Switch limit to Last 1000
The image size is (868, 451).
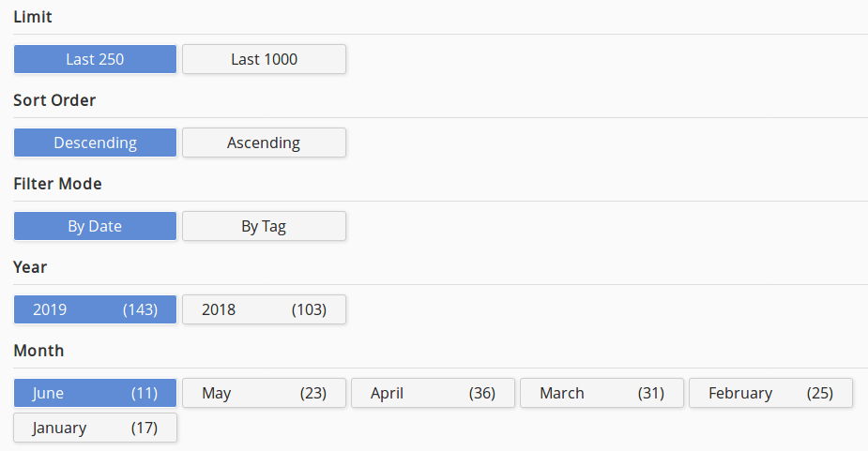pyautogui.click(x=264, y=59)
